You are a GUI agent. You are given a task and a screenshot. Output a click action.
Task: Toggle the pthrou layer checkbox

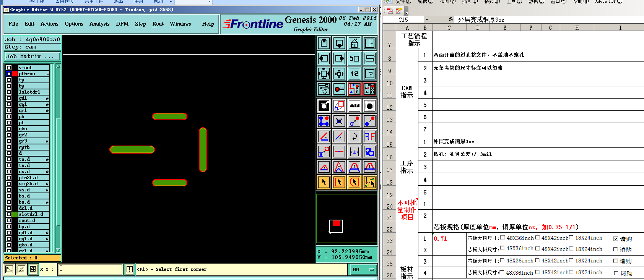click(x=9, y=74)
